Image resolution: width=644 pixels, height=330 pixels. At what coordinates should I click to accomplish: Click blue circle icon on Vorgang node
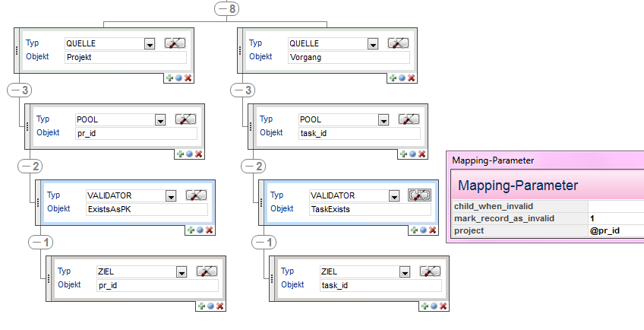pyautogui.click(x=402, y=78)
